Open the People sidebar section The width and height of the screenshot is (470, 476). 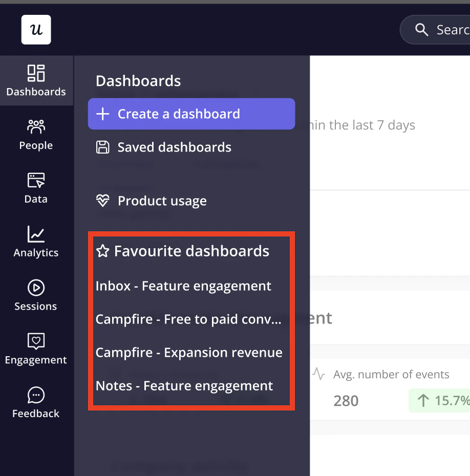coord(36,135)
